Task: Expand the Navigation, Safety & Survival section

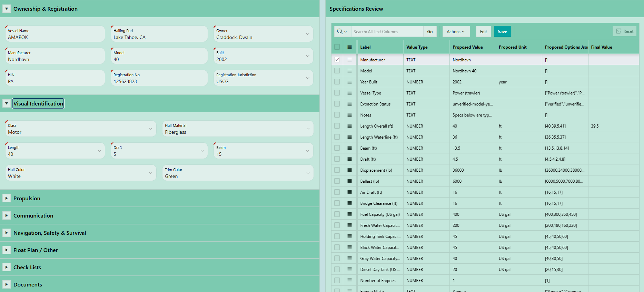Action: (6, 233)
